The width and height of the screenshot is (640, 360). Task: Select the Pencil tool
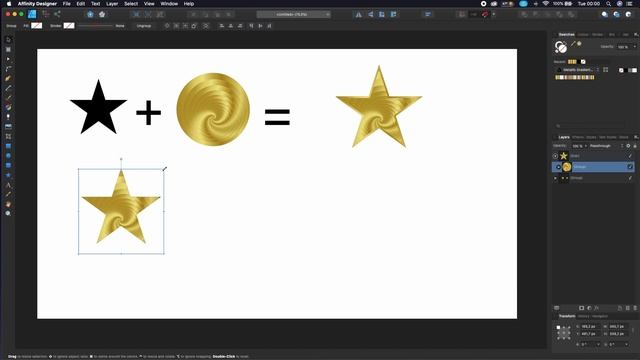[8, 88]
